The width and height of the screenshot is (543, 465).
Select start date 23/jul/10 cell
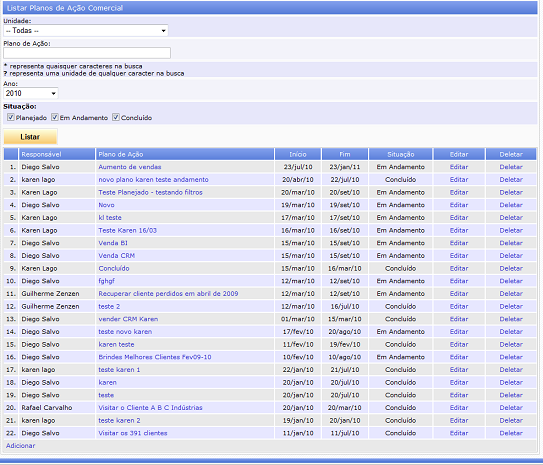point(298,167)
